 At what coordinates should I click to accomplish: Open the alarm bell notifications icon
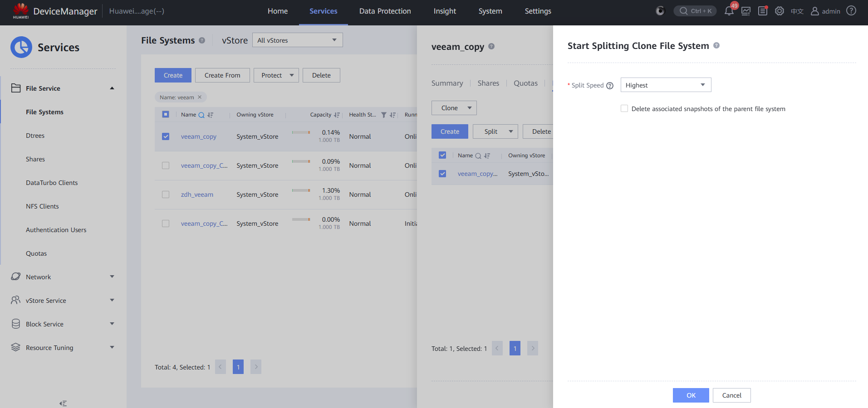click(729, 11)
